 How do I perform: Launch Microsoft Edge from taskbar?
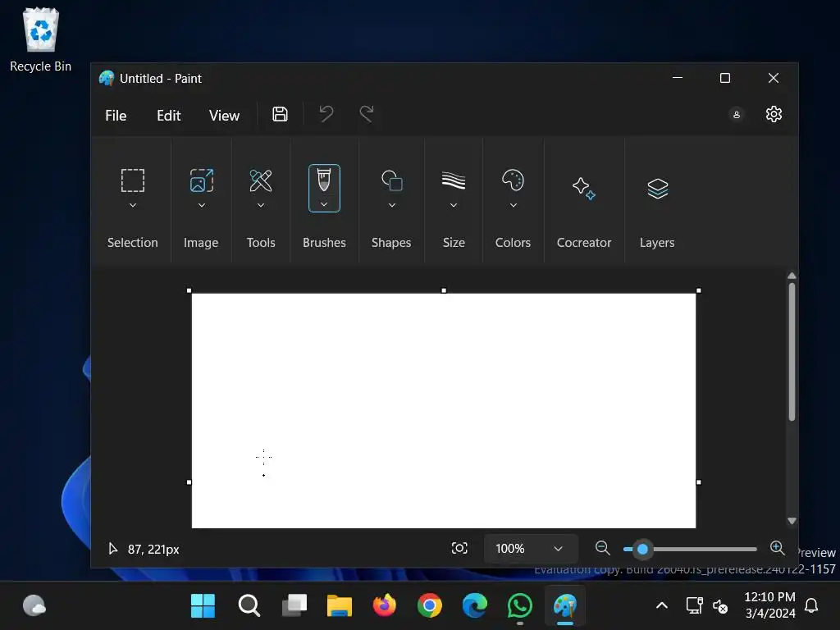475,606
